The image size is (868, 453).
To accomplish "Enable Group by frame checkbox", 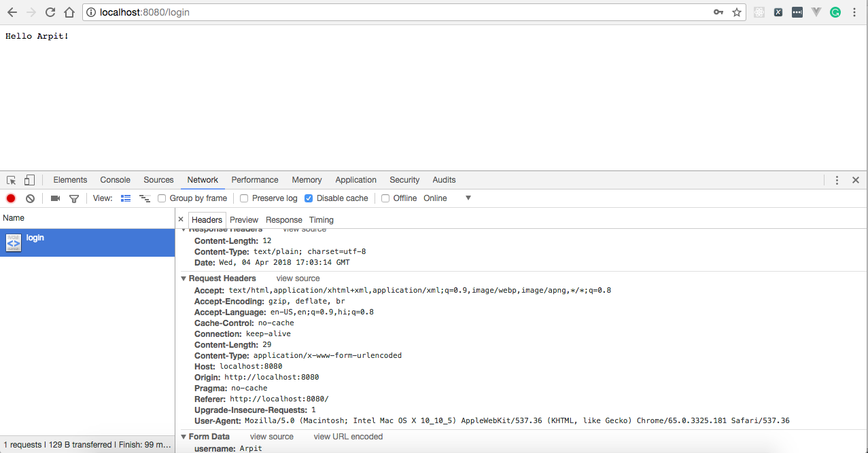I will [162, 198].
